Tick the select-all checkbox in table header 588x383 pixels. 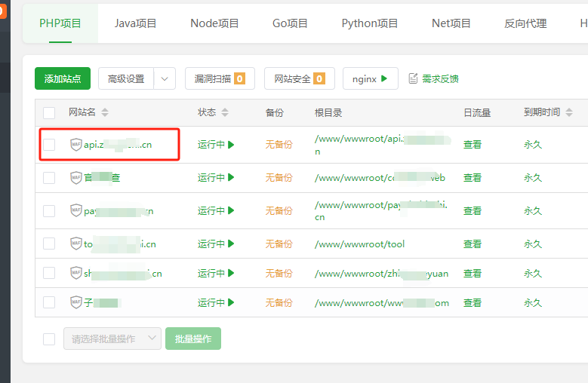pos(49,113)
